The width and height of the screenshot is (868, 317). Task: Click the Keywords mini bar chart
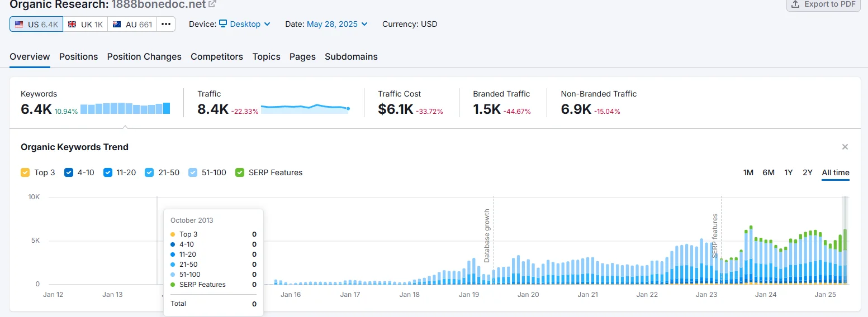[x=125, y=108]
